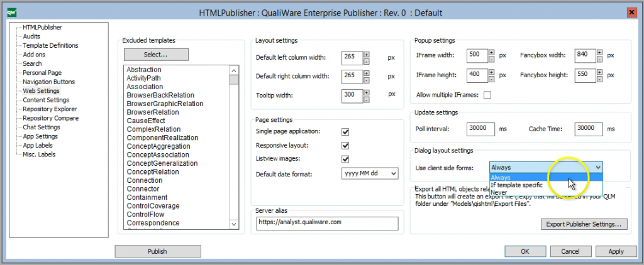Select Personal Page tree item
The height and width of the screenshot is (265, 644).
(42, 73)
